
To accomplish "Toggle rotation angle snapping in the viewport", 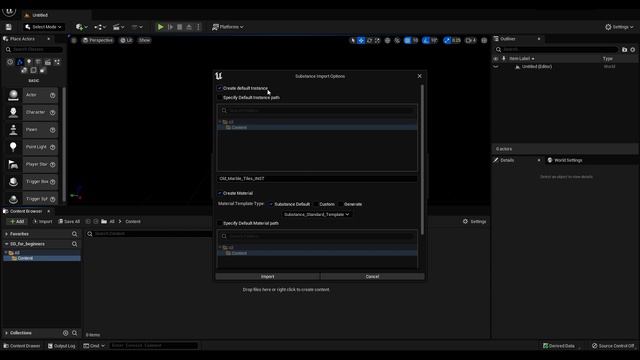I will (x=426, y=40).
